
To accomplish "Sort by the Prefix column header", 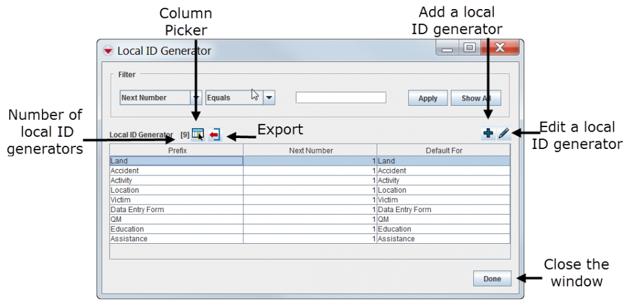I will click(x=176, y=150).
